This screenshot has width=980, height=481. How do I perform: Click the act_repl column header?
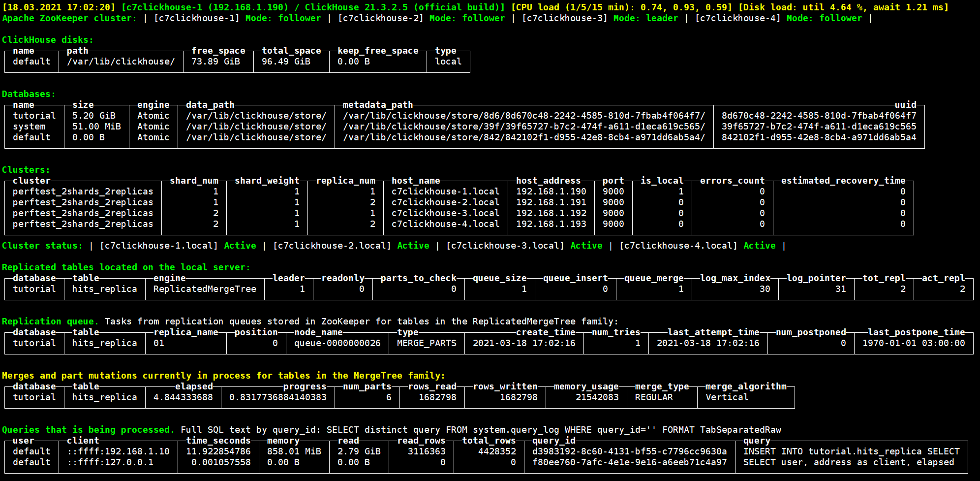[x=943, y=278]
